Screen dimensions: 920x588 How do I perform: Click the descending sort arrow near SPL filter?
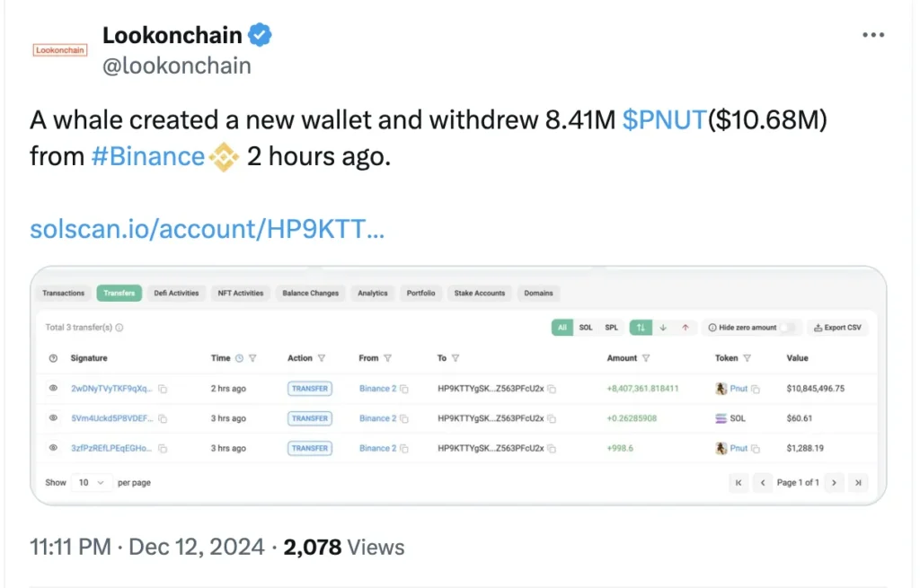tap(662, 329)
